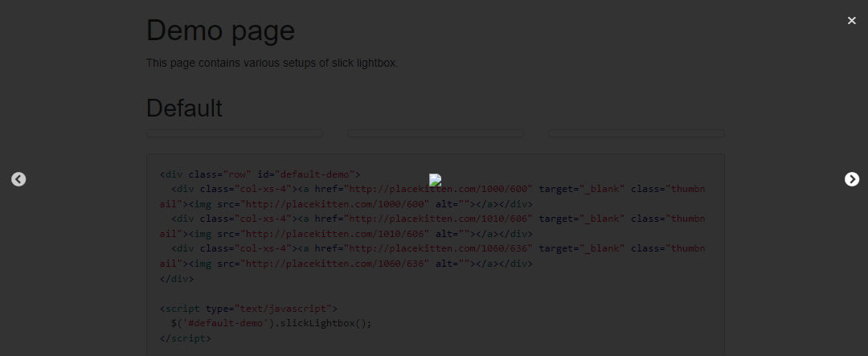
Task: Go to the previous lightbox slide
Action: pos(18,179)
